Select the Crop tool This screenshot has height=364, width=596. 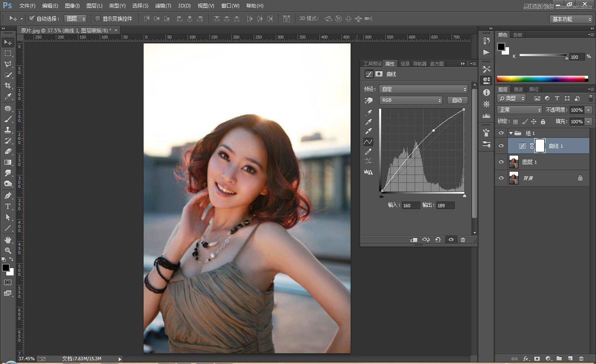(7, 86)
